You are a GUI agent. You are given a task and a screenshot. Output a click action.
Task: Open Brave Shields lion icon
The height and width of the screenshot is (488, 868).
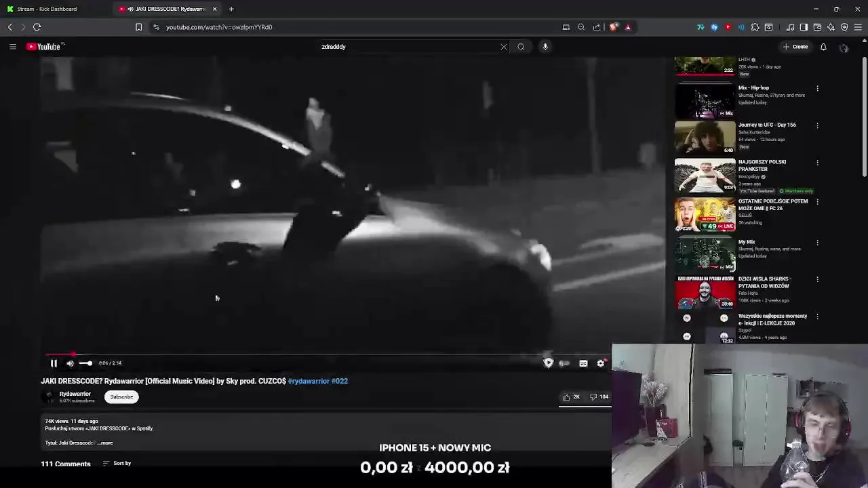tap(614, 27)
